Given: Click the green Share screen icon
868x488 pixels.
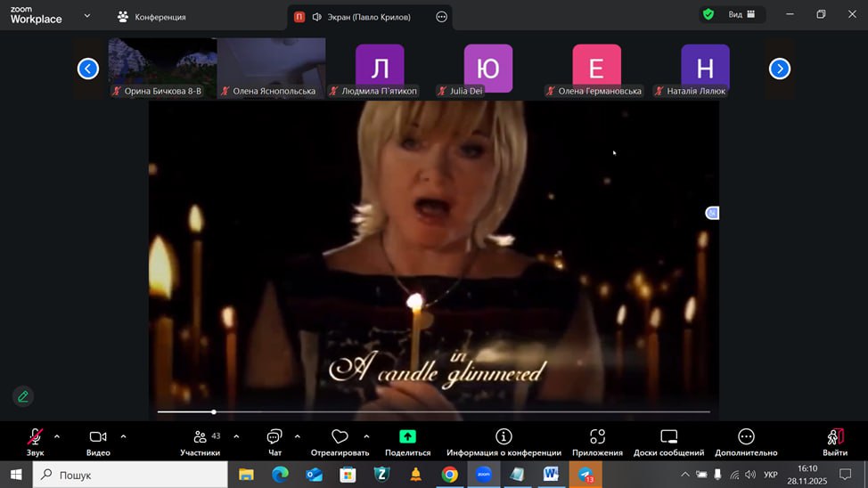Looking at the screenshot, I should 407,437.
